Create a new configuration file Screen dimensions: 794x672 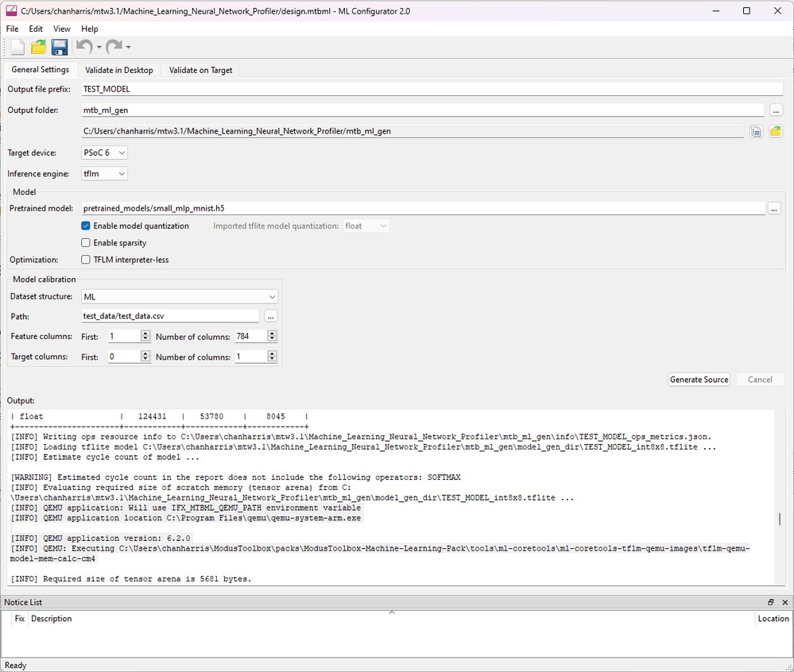[x=15, y=47]
